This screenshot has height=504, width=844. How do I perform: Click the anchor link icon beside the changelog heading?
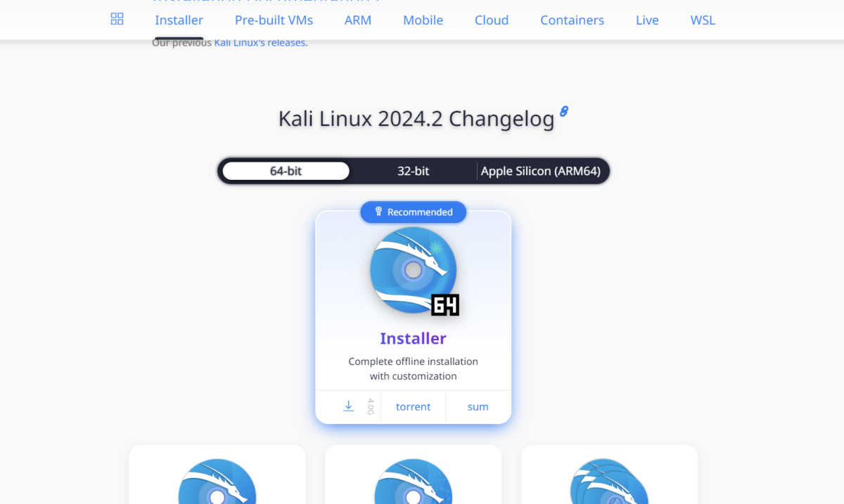click(x=563, y=110)
